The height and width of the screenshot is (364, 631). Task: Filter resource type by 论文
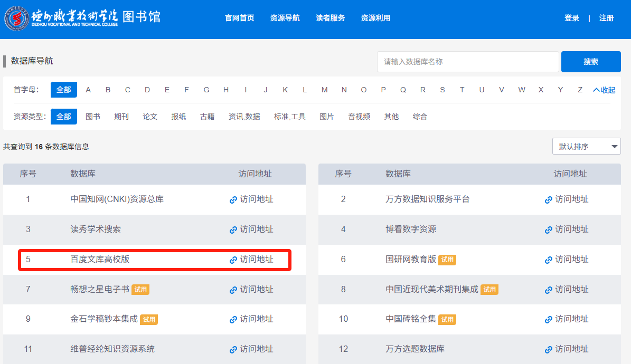pos(150,117)
